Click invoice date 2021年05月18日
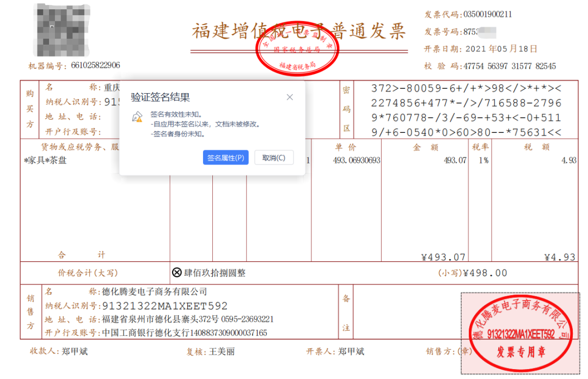Viewport: 588px width, 379px height. [x=501, y=49]
